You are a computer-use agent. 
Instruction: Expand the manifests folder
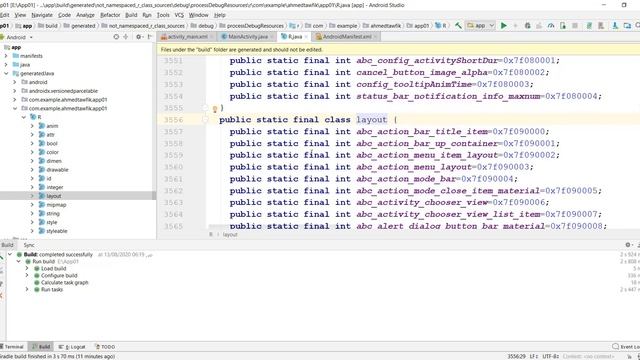6,56
